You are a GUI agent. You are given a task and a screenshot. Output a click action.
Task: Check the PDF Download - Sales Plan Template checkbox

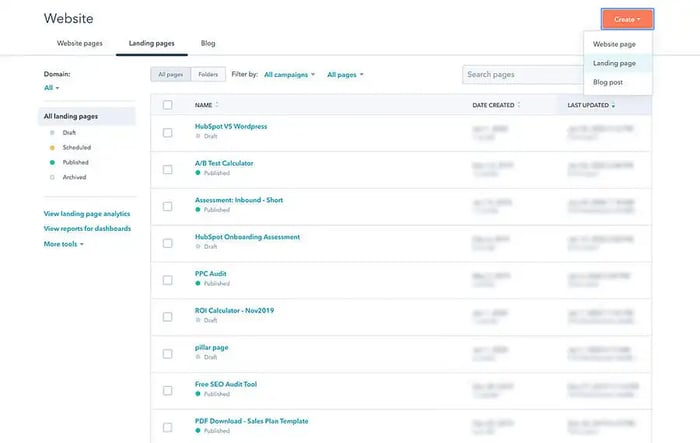(167, 427)
